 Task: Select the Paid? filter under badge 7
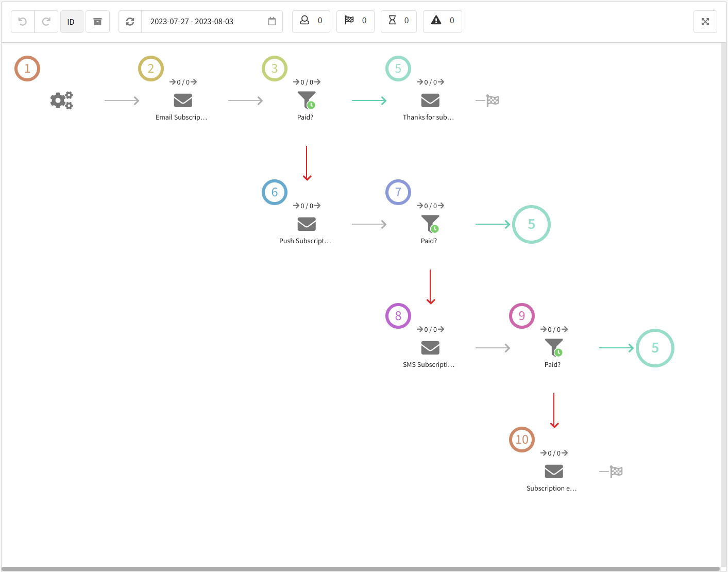(x=430, y=224)
